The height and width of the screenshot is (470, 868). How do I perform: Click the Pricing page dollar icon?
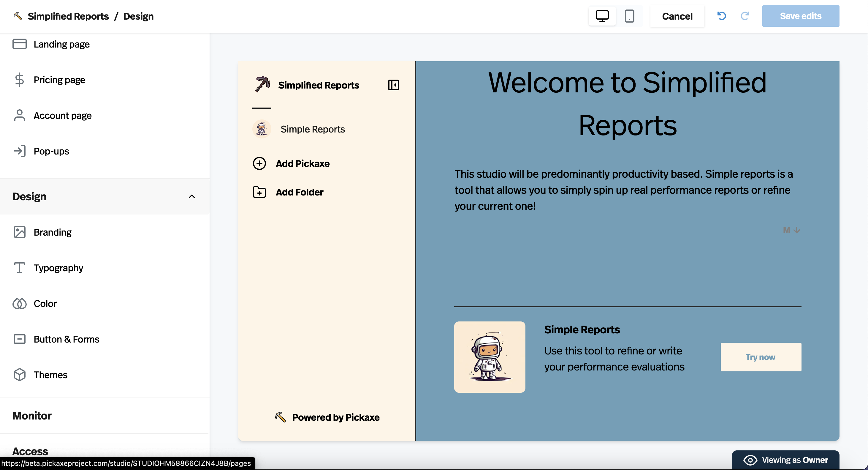click(20, 80)
